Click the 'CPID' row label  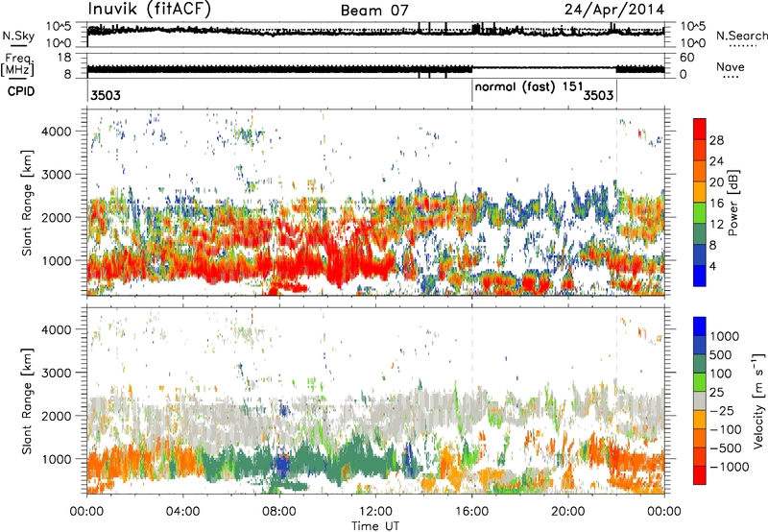pos(21,91)
